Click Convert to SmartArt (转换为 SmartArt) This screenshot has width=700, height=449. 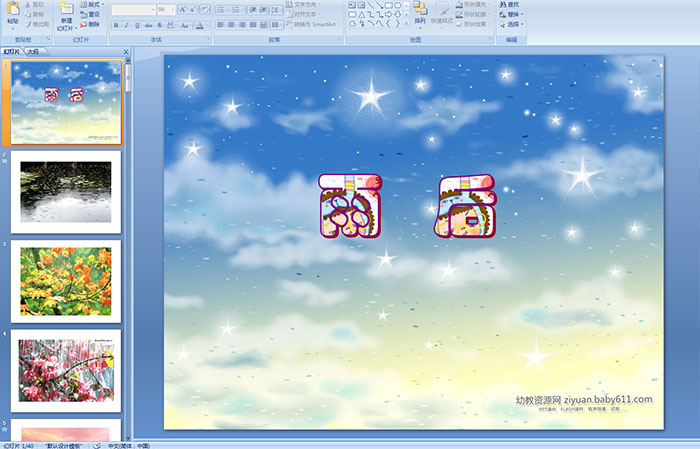[x=313, y=24]
